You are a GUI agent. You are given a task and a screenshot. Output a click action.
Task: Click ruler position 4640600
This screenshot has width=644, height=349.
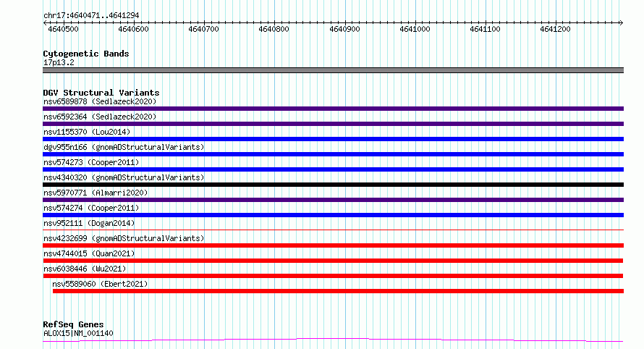click(x=133, y=29)
